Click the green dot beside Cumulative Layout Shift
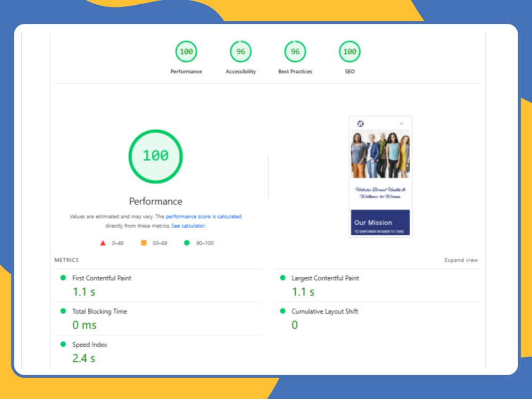 [282, 311]
